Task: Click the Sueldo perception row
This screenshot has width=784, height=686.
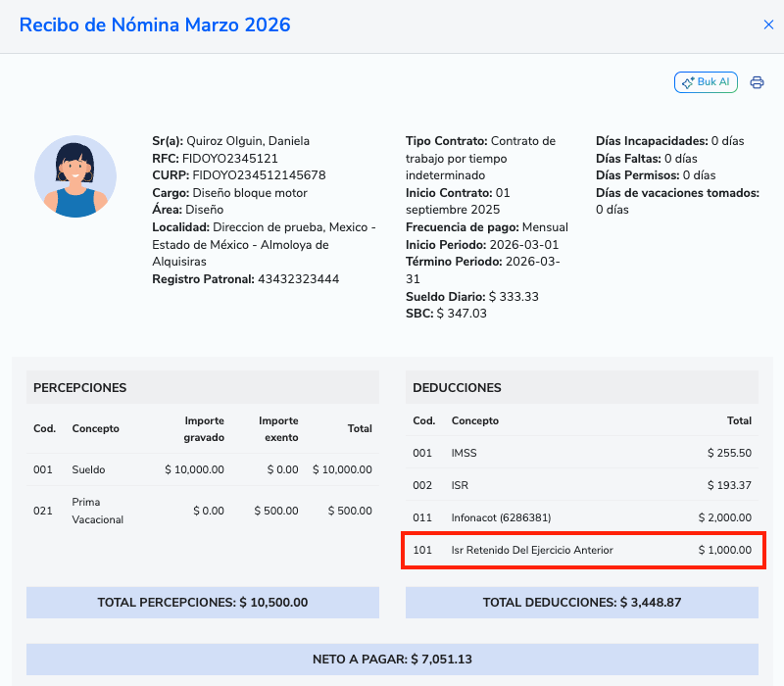Action: click(202, 469)
